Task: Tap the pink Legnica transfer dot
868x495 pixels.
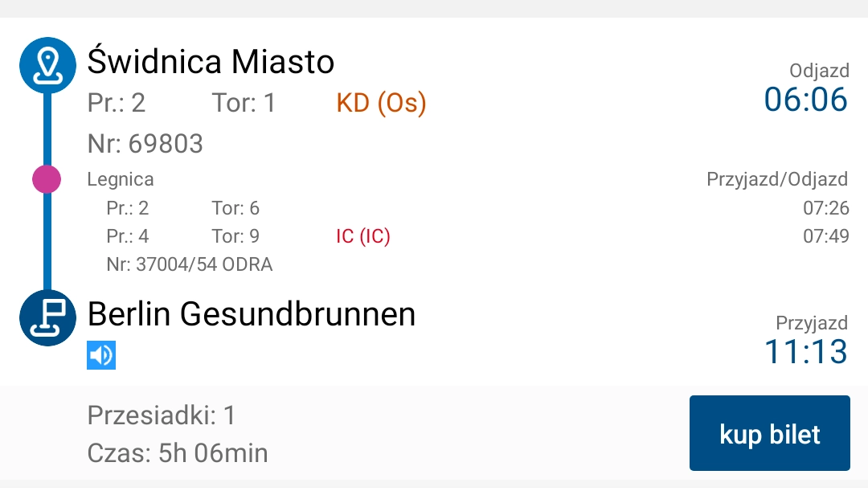Action: click(47, 179)
